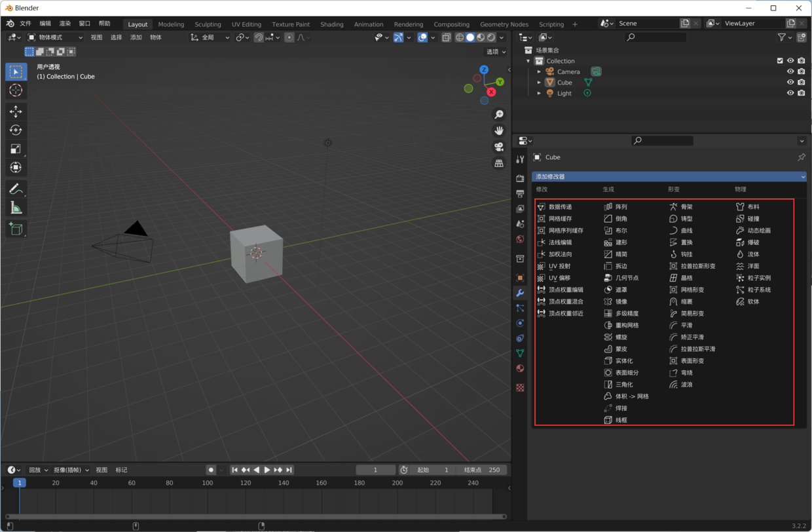Viewport: 812px width, 532px height.
Task: Open the 添加修改器 dropdown
Action: (669, 176)
